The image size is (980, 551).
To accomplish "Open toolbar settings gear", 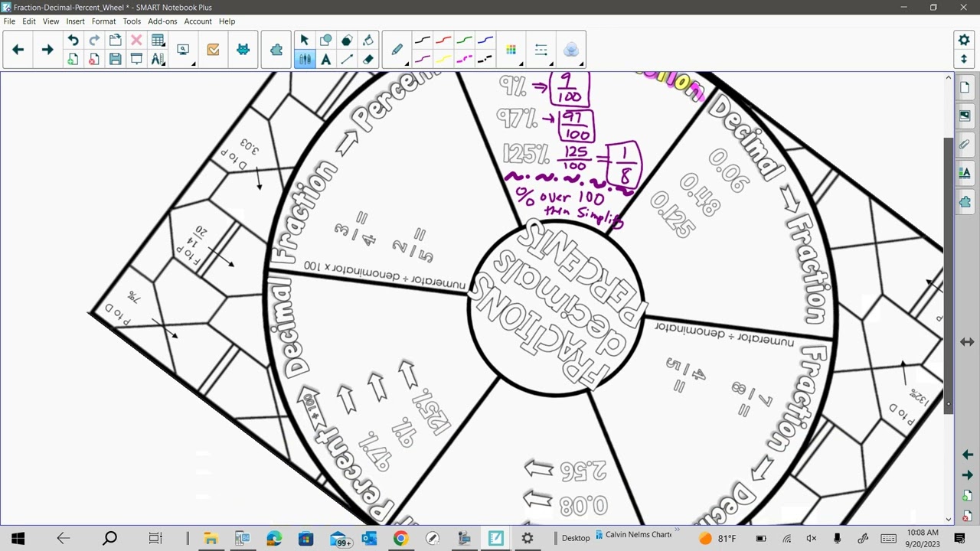I will point(964,41).
